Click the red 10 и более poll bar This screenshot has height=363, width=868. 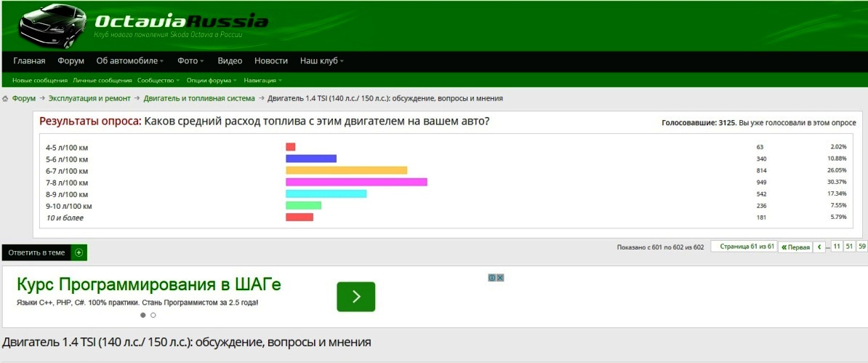coord(300,218)
